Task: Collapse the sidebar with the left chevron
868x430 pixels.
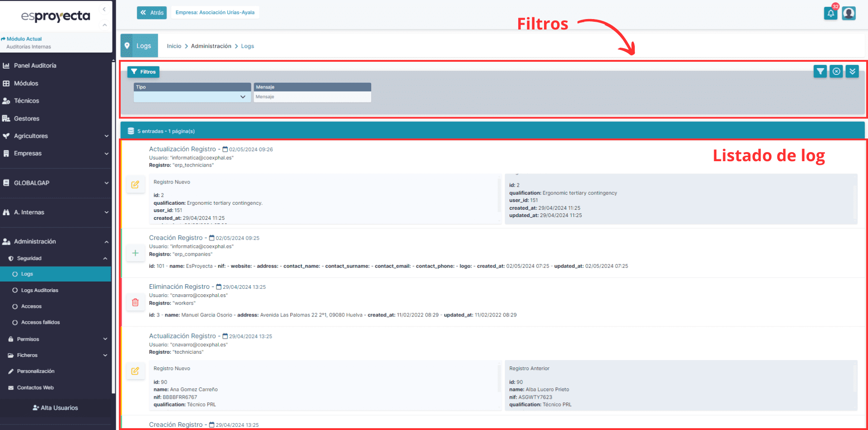Action: click(104, 9)
